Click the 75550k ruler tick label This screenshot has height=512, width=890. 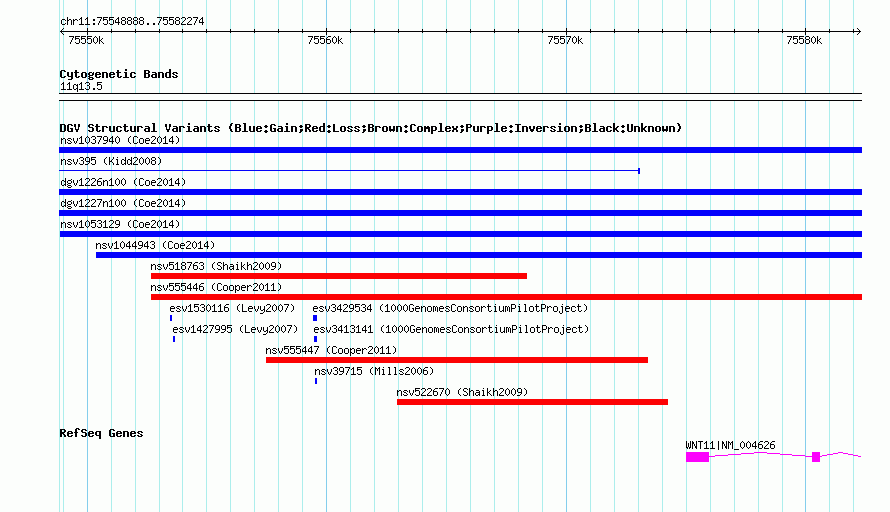tap(86, 40)
